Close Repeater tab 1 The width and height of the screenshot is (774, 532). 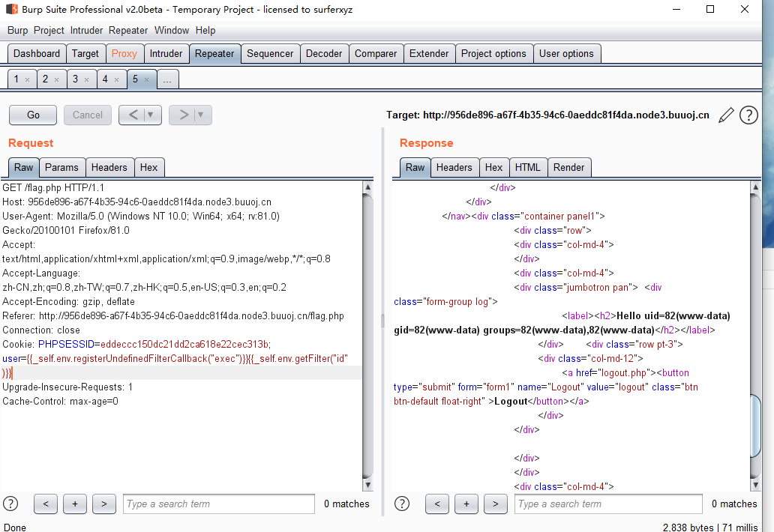(x=28, y=80)
